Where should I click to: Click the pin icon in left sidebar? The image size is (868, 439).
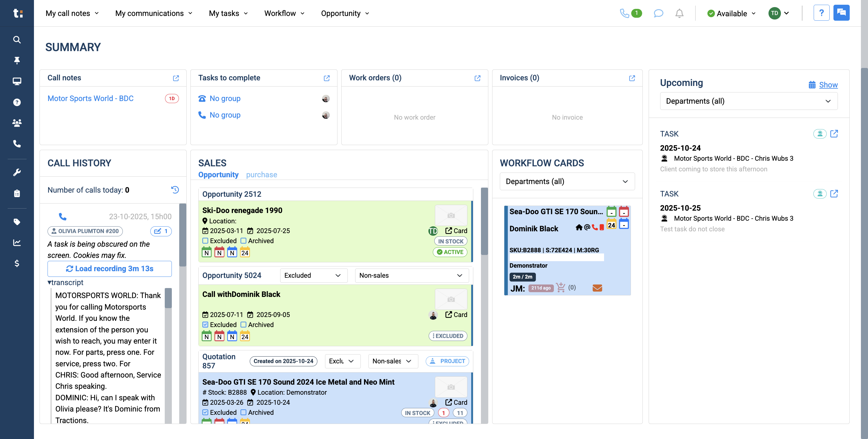[x=17, y=60]
